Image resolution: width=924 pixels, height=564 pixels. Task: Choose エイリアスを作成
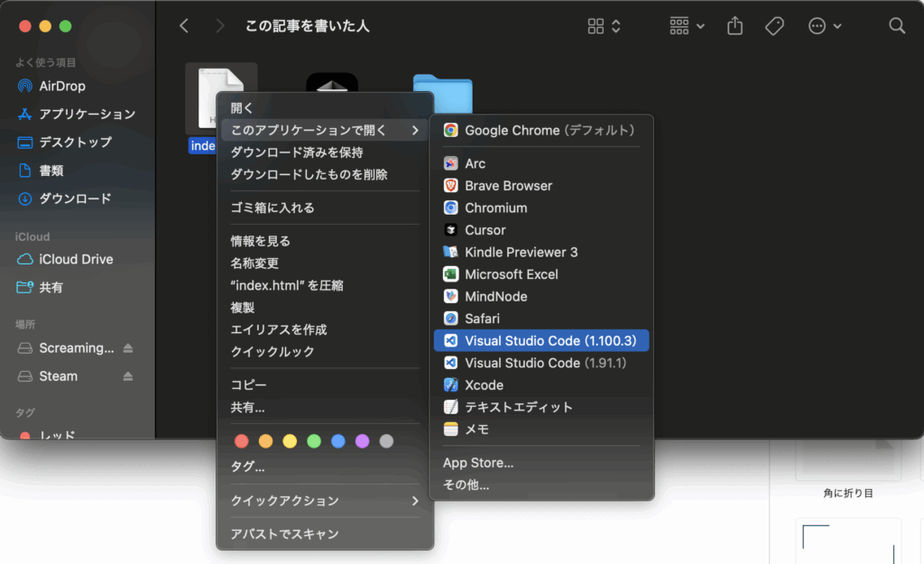[x=325, y=329]
